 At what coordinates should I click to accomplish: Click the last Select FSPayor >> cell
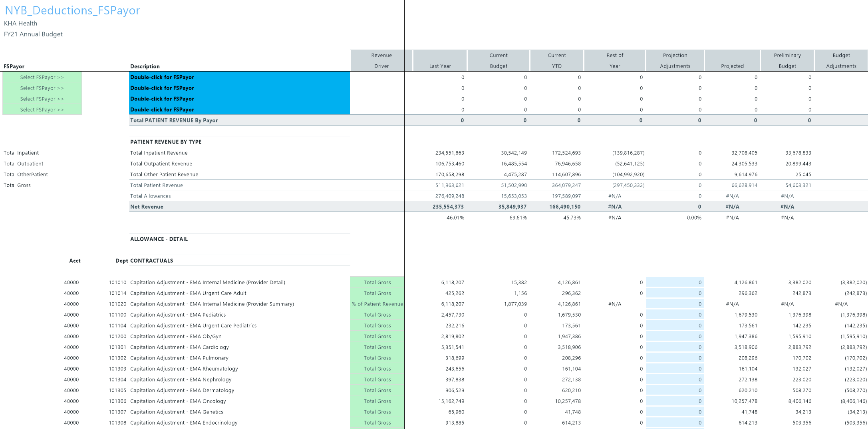pos(42,110)
